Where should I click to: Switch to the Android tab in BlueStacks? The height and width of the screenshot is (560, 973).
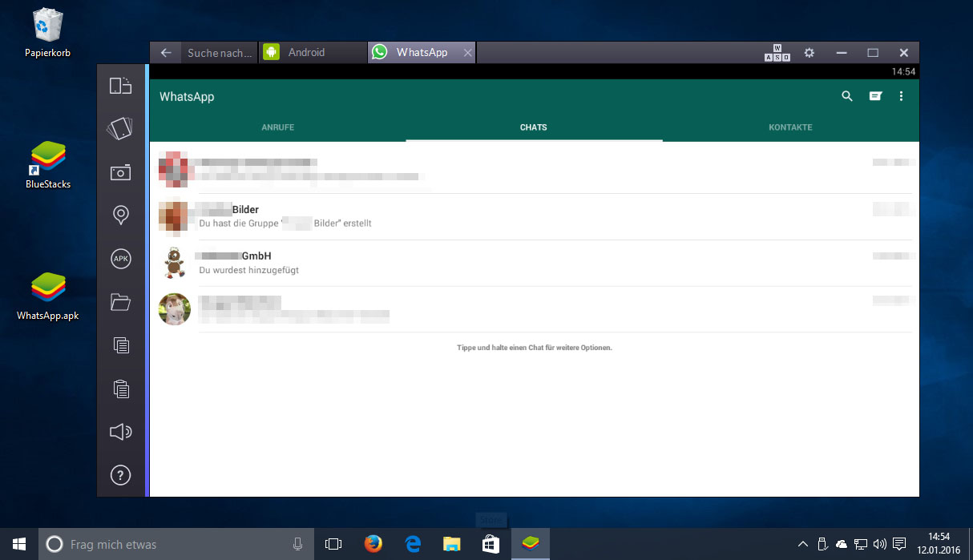[x=313, y=53]
